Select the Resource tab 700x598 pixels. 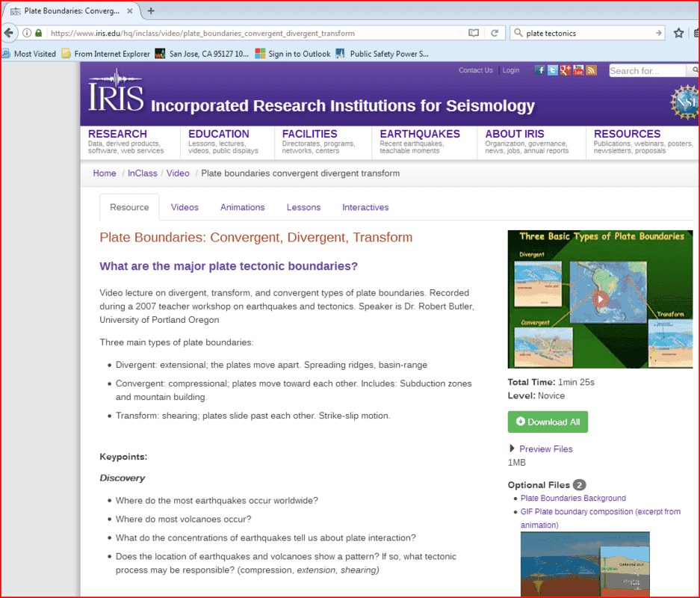129,207
